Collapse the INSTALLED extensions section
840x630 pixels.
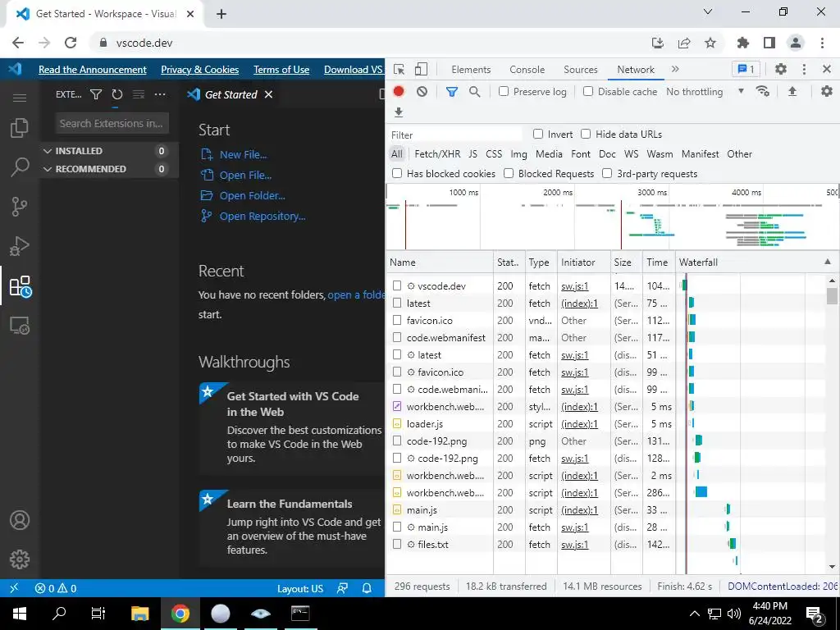click(x=48, y=151)
